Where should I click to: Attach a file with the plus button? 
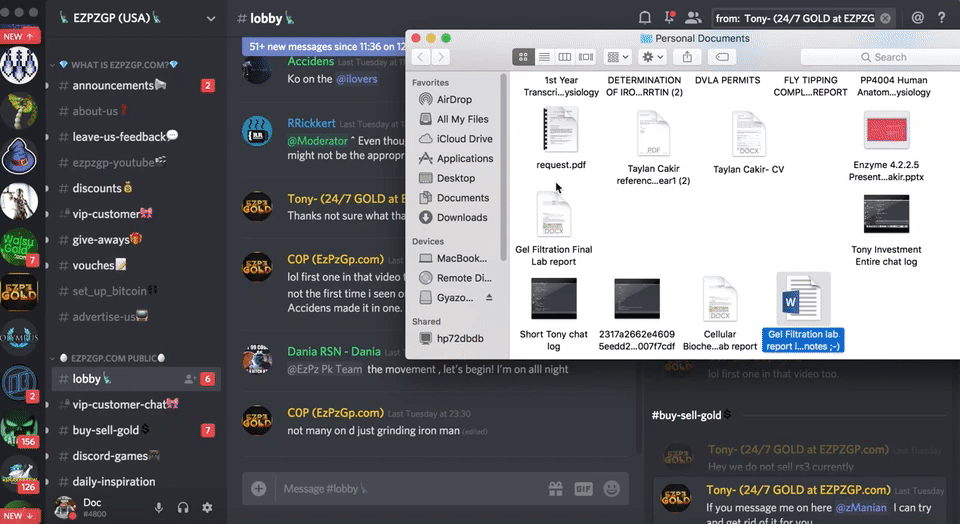pos(259,488)
